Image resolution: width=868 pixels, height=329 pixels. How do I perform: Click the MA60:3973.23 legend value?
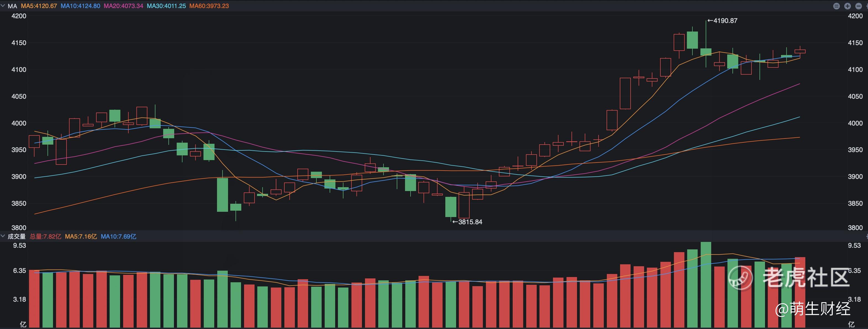209,6
